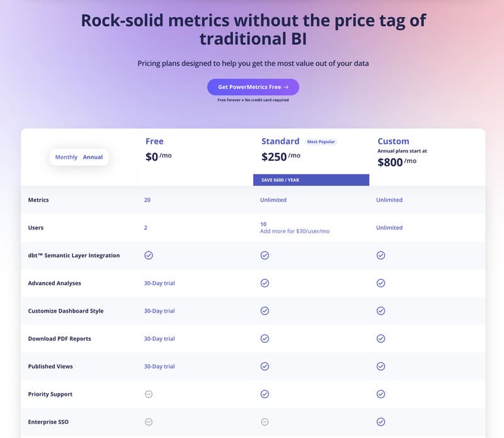Click the Published Views row label
504x438 pixels.
(x=50, y=366)
